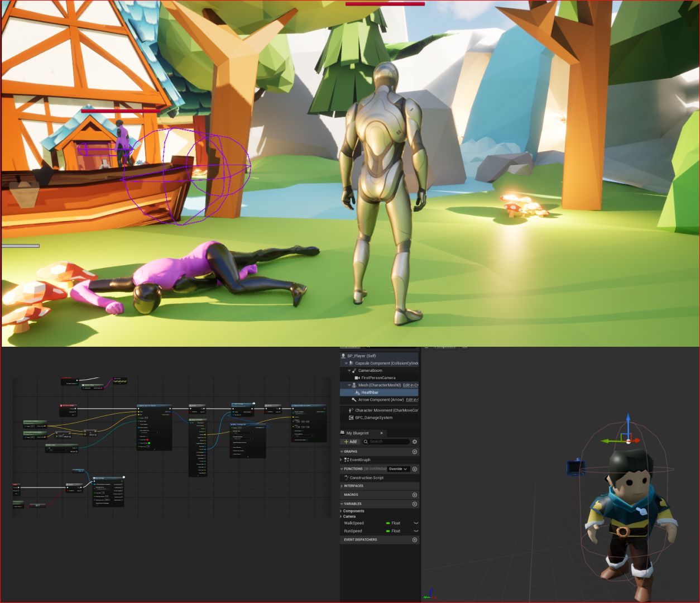The height and width of the screenshot is (603, 700).
Task: Switch to the My Blueprint tab
Action: pyautogui.click(x=357, y=433)
